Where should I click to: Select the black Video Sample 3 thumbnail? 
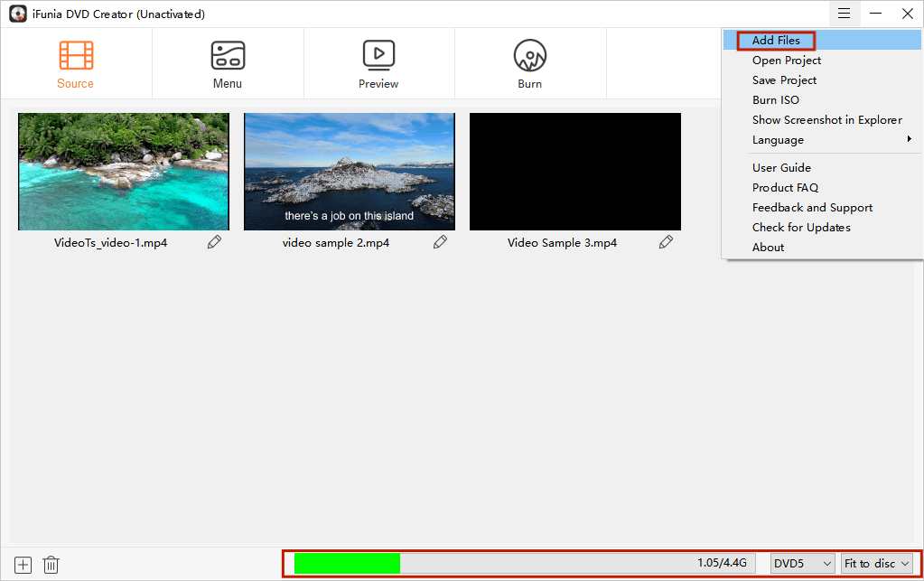pyautogui.click(x=575, y=172)
